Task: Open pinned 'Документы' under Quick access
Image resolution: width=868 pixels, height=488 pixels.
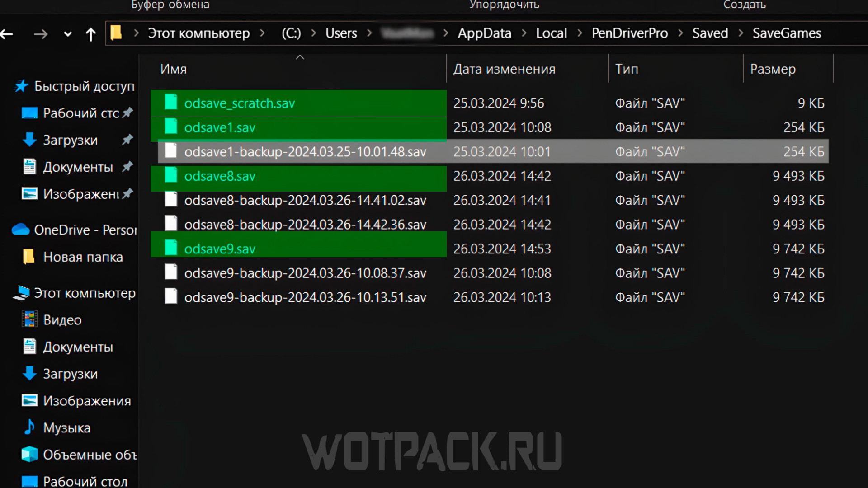Action: tap(78, 167)
